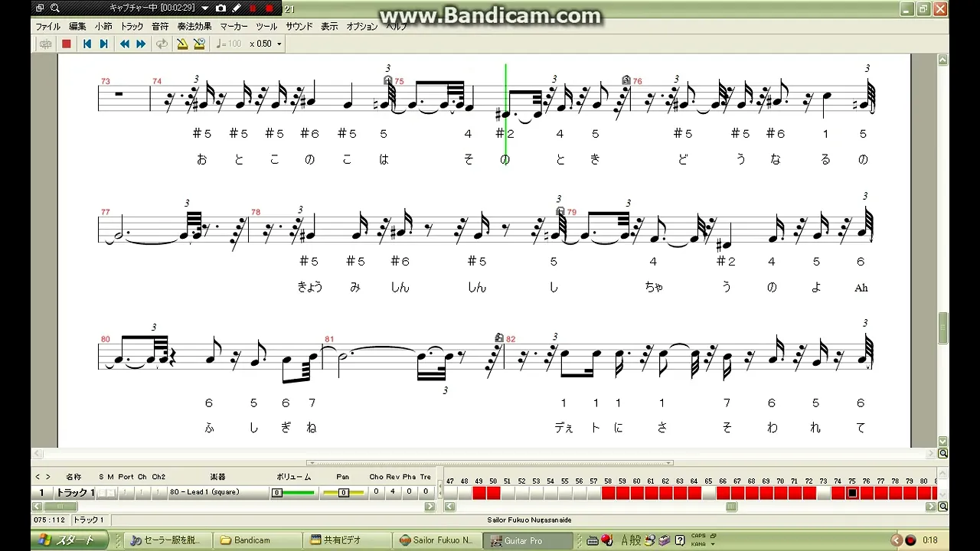Adjust the yellow Pan slider
The height and width of the screenshot is (551, 980).
tap(343, 493)
